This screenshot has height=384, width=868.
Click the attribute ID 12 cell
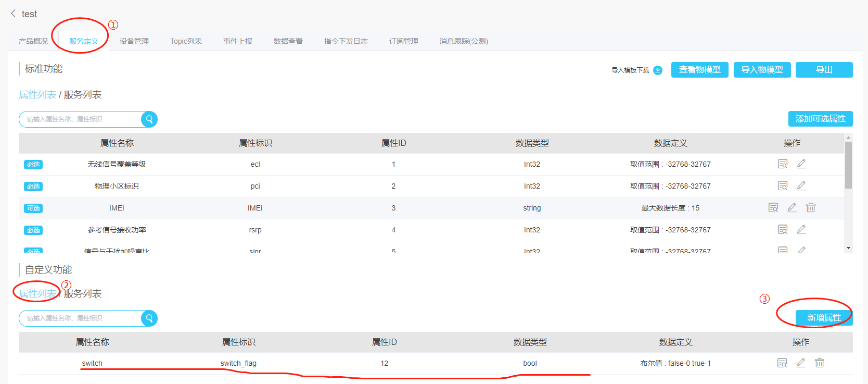384,363
